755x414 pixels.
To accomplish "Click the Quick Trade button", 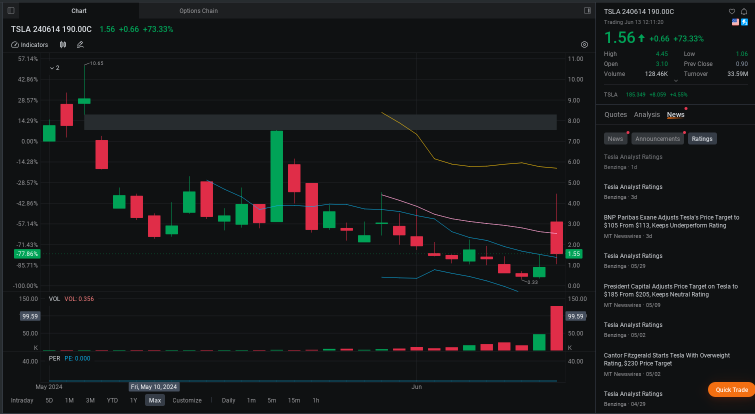I will point(731,390).
